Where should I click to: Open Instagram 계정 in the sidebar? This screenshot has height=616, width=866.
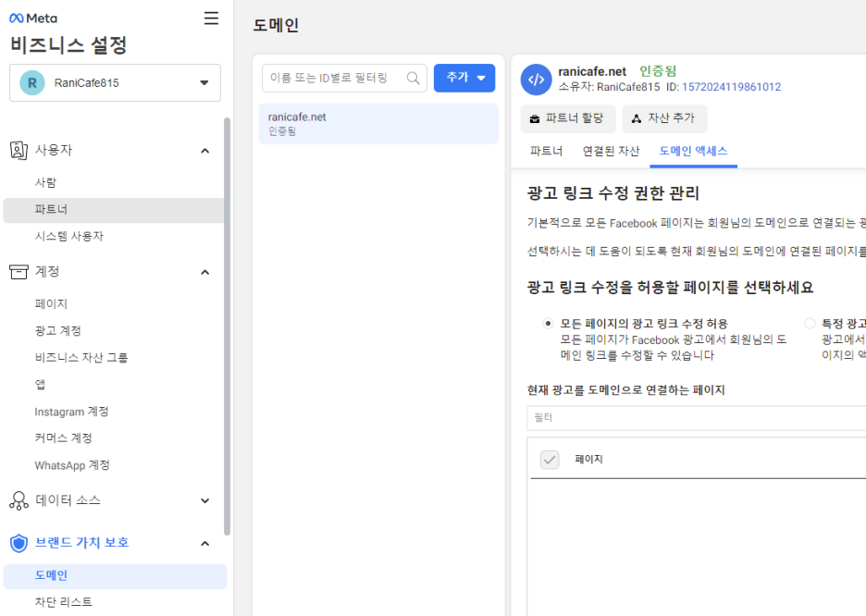pyautogui.click(x=72, y=412)
